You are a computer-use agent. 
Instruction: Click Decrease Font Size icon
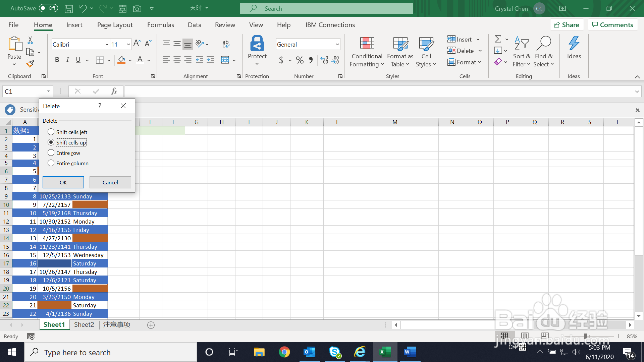[x=148, y=44]
